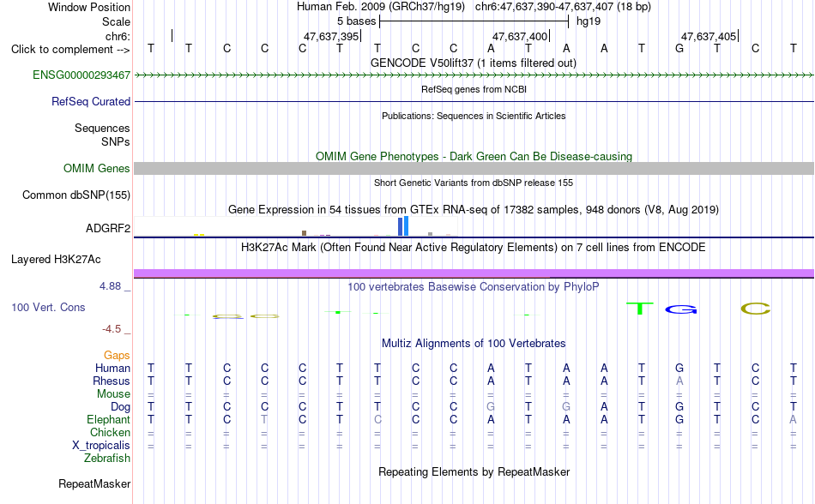The image size is (815, 504).
Task: Click the Common dbSNP(155) label
Action: [x=75, y=195]
